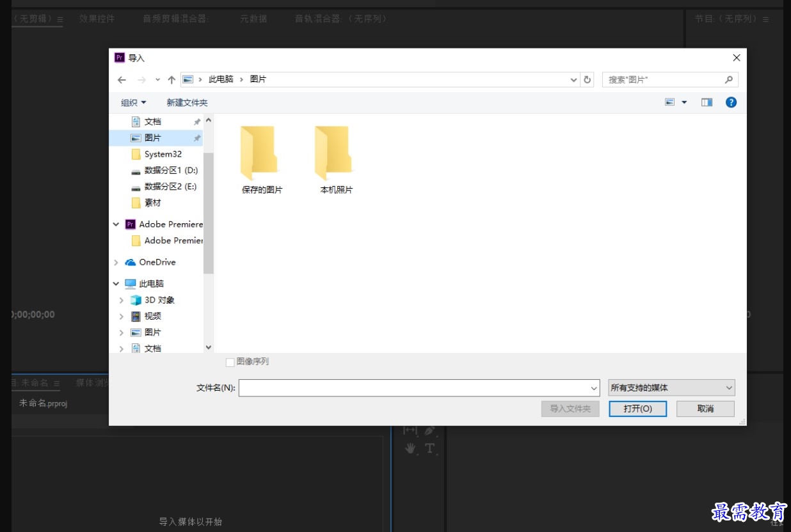Open System32 folder in sidebar

pos(157,154)
